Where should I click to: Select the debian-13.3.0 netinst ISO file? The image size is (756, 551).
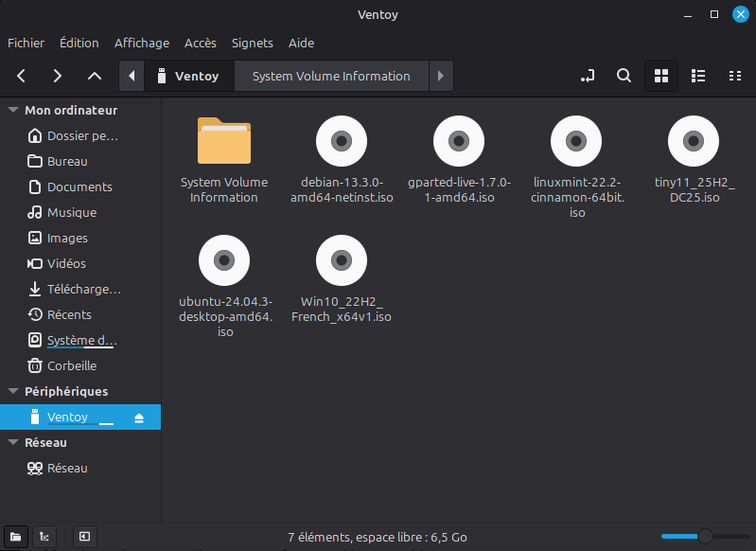342,141
